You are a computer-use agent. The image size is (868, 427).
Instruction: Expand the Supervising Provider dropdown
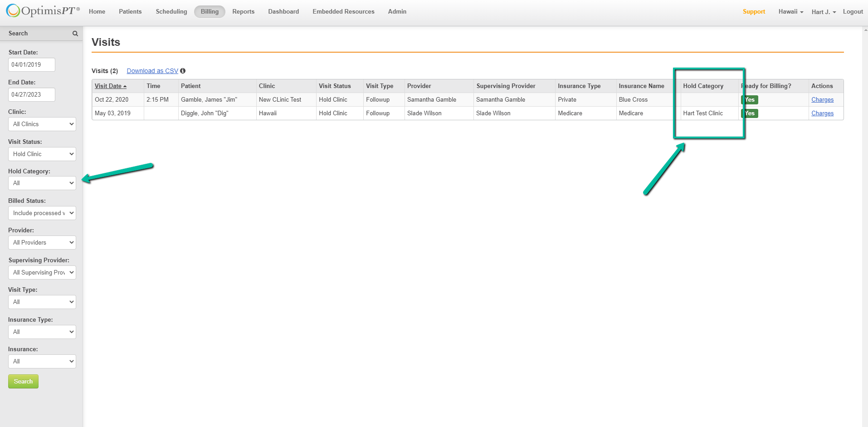point(42,272)
